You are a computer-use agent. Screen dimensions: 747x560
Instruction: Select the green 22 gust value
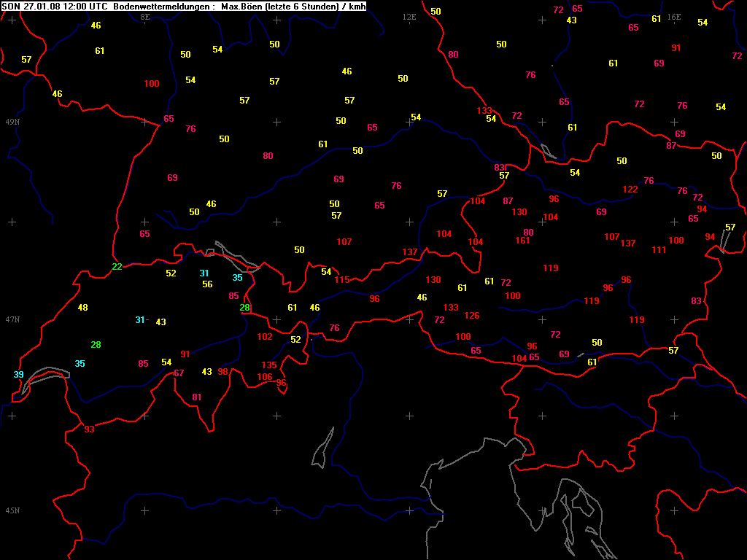coord(117,267)
